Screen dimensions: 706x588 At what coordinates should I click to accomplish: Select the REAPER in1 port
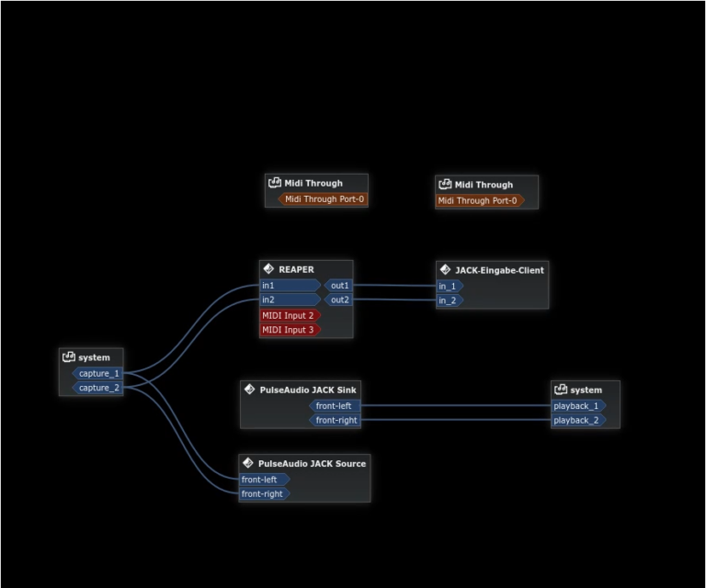(290, 285)
